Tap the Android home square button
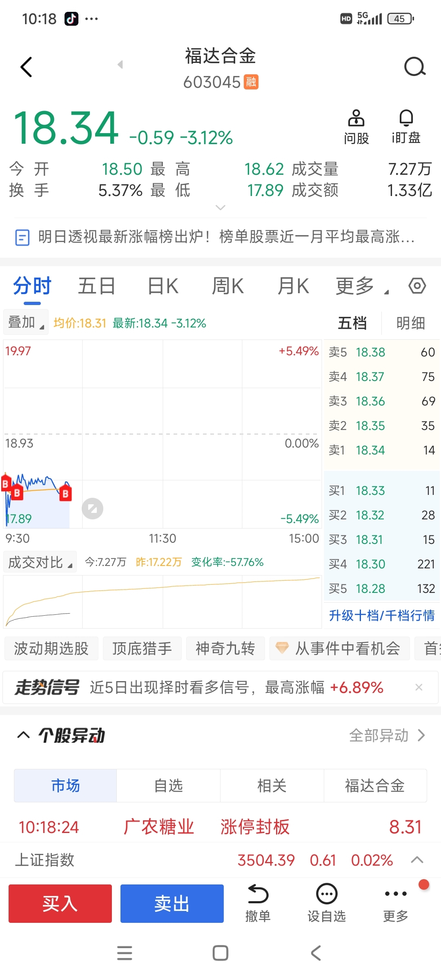441x980 pixels. (220, 953)
